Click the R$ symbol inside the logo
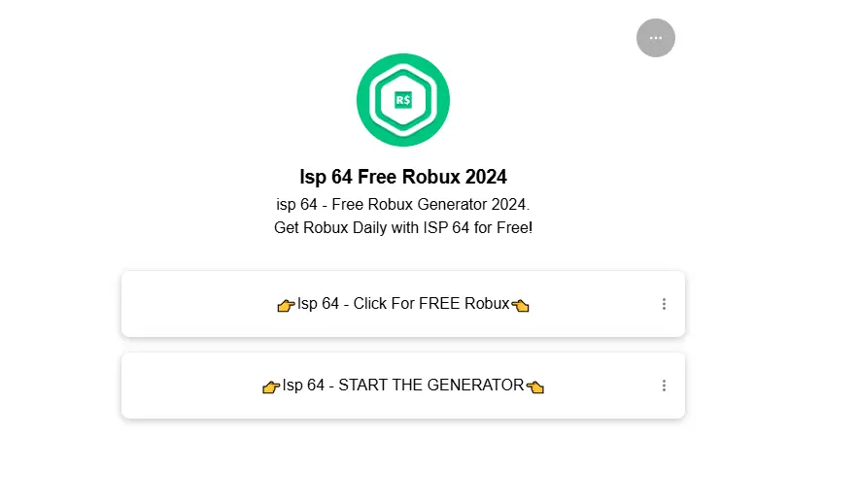Screen dimensions: 859x504 tap(402, 100)
